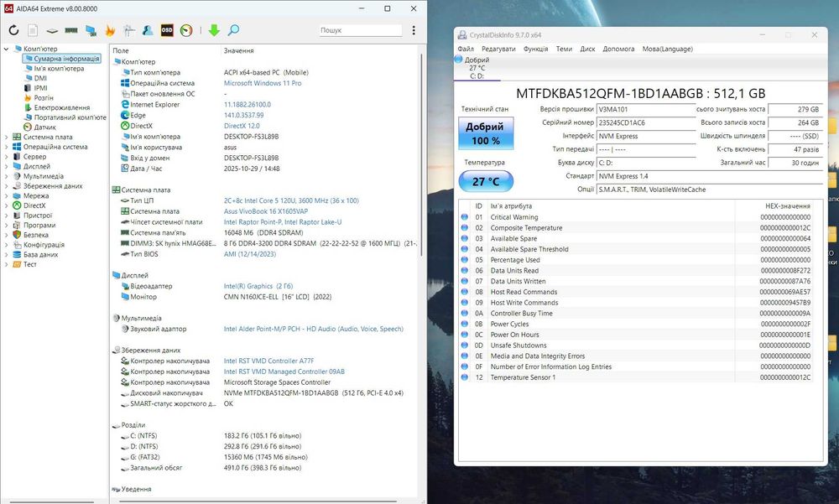Open the SensorPanel gauge icon

pos(186,30)
